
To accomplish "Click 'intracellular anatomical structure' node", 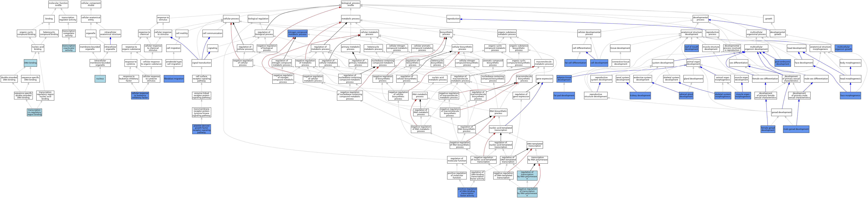I will (110, 33).
